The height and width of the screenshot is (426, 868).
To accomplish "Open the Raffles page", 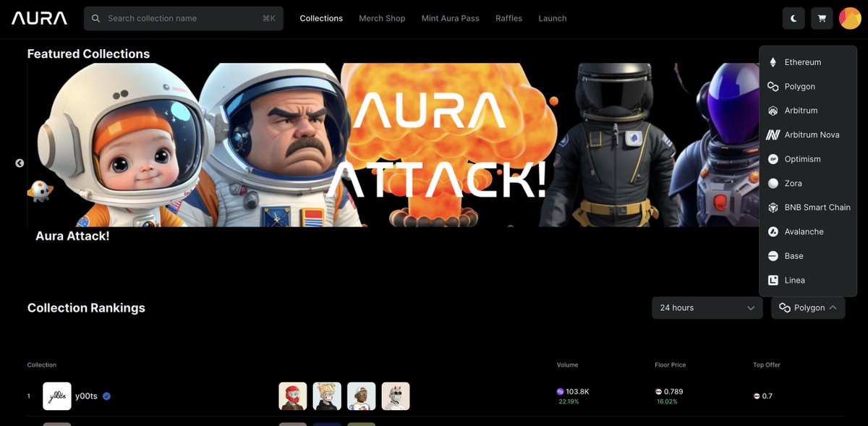I will tap(509, 18).
